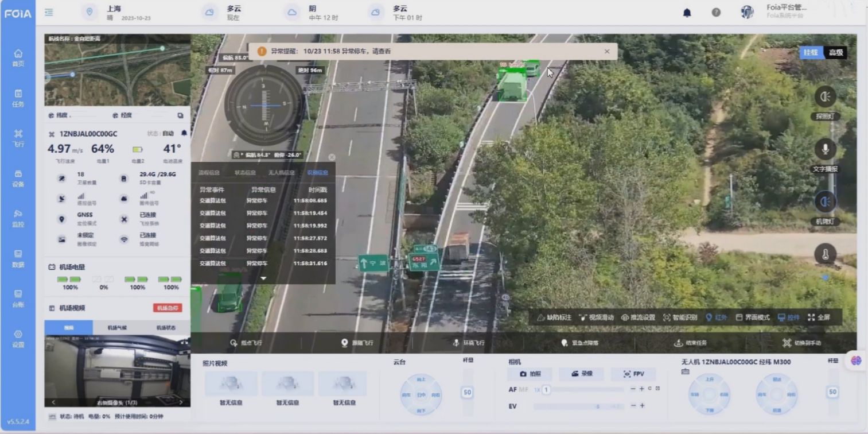
Task: Enter 全屏 fullscreen video mode
Action: [x=819, y=317]
